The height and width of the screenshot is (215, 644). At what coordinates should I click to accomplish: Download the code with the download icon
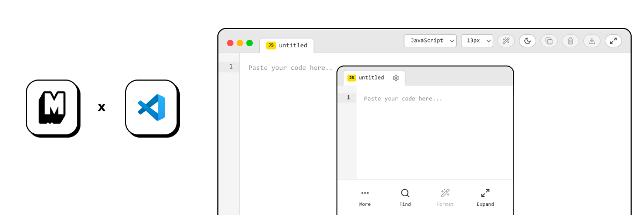pyautogui.click(x=592, y=41)
